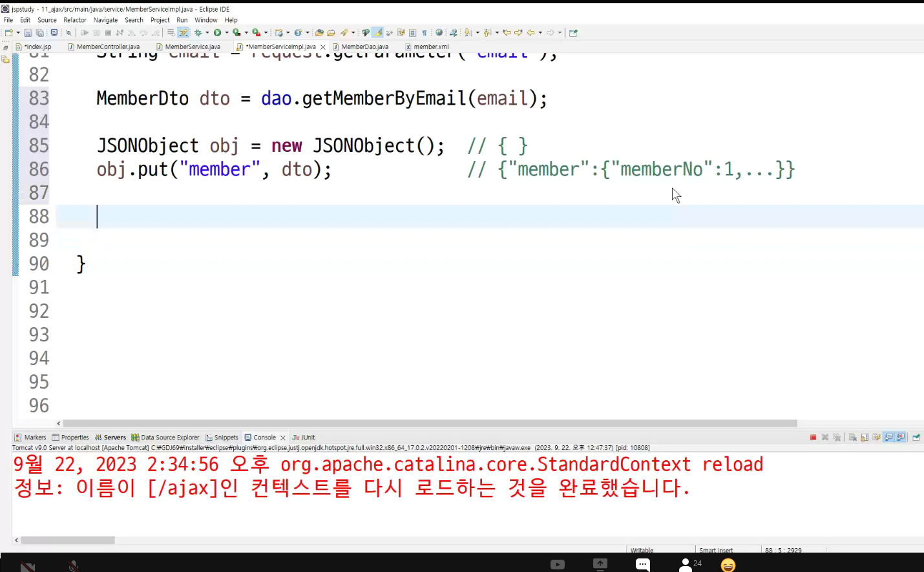Expand the Coverage dropdown arrow
The height and width of the screenshot is (572, 924).
click(x=246, y=32)
